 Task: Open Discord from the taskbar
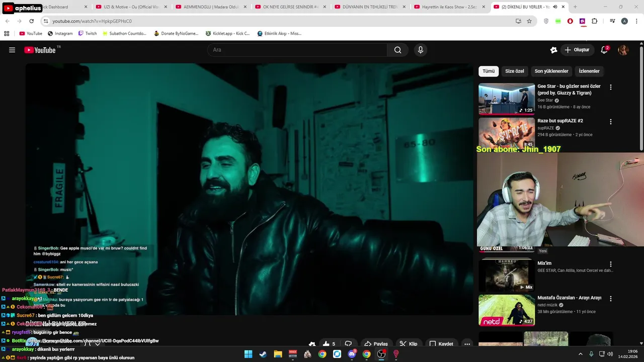pos(352,354)
